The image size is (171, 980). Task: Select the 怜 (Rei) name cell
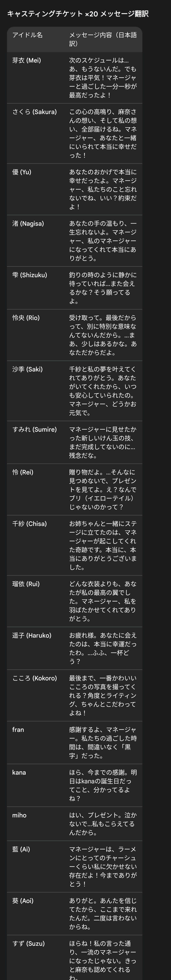tap(23, 472)
